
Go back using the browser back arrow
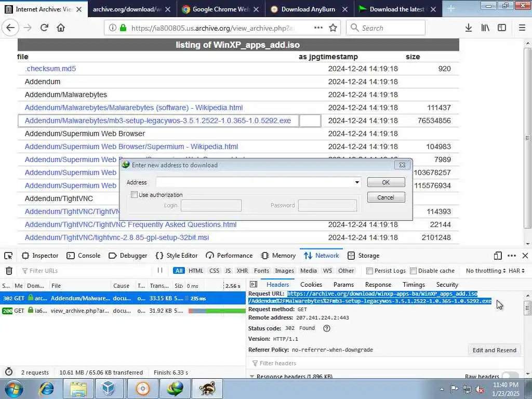pos(10,28)
